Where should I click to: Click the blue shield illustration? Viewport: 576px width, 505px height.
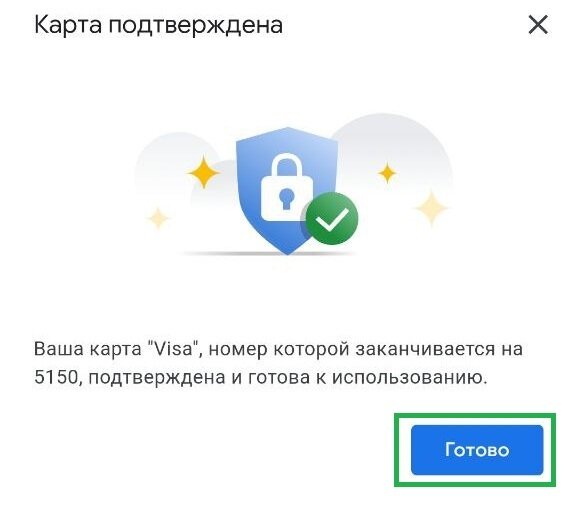click(x=287, y=191)
